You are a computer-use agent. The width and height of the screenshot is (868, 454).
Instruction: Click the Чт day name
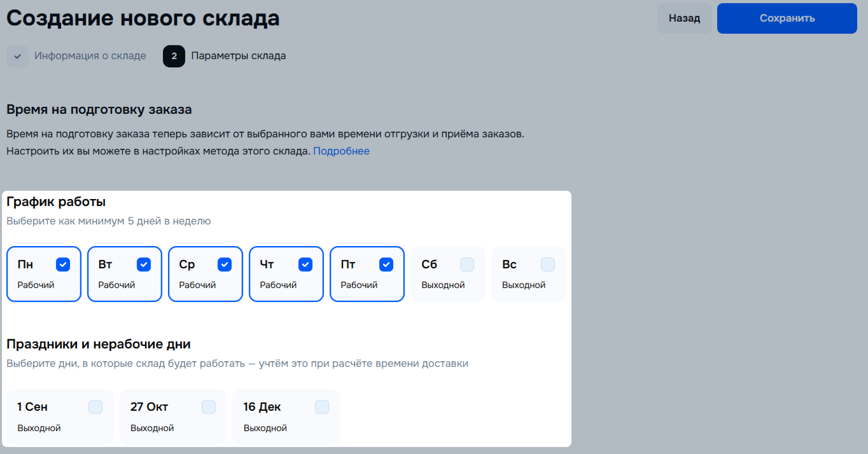pyautogui.click(x=267, y=265)
